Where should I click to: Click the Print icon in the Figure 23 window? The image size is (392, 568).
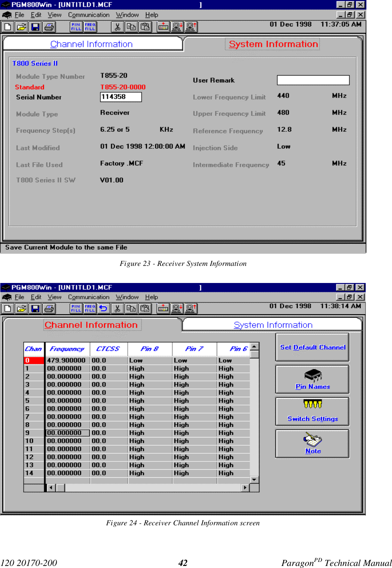pyautogui.click(x=49, y=27)
